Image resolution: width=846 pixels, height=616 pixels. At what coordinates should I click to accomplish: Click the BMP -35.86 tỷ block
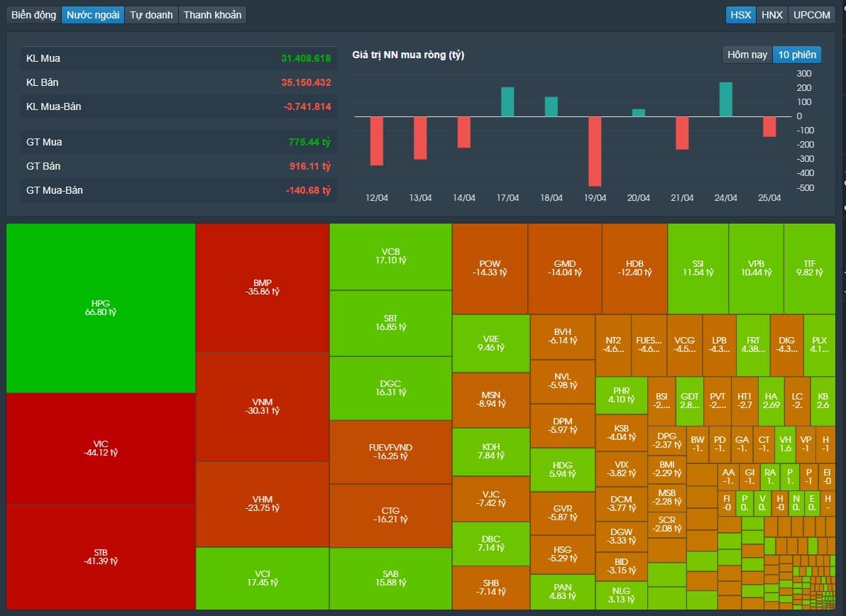(263, 287)
